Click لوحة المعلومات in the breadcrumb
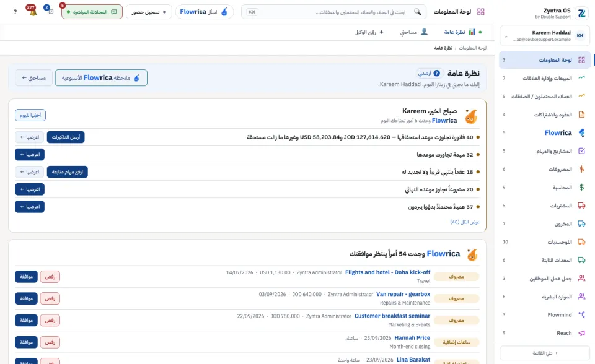The image size is (595, 364). click(x=472, y=48)
